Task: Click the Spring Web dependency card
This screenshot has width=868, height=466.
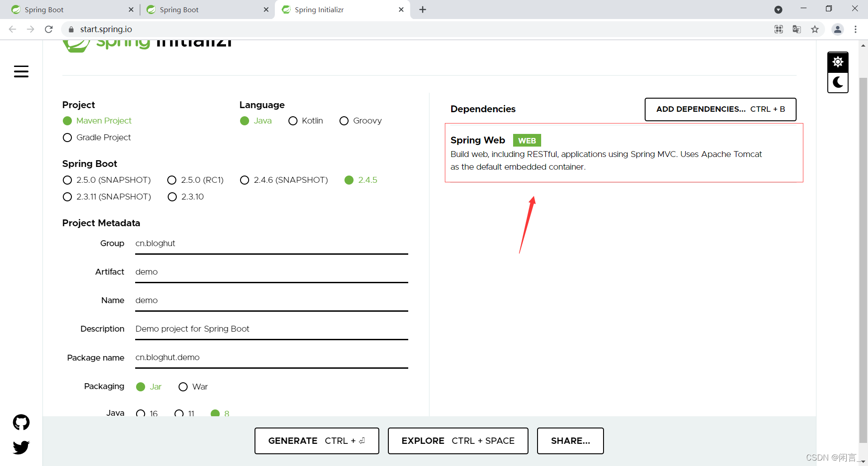Action: [624, 153]
